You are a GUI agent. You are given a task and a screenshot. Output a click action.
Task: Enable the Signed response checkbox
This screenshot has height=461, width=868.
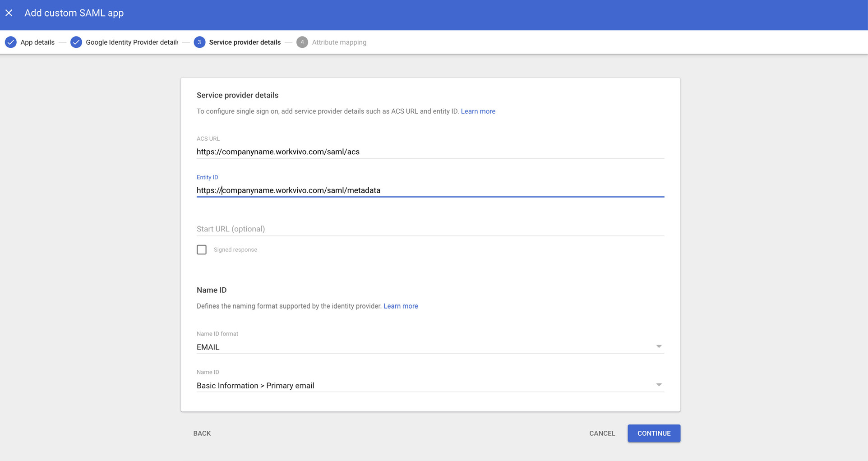pyautogui.click(x=202, y=250)
